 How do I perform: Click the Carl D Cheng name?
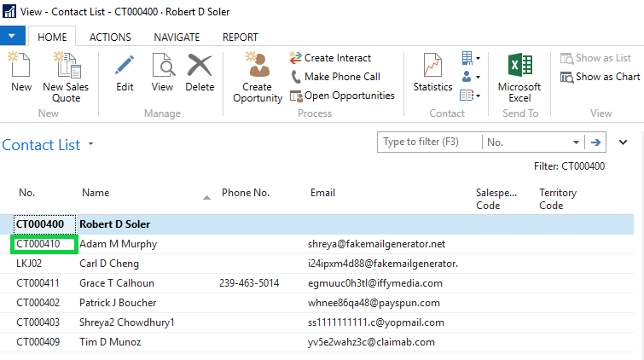click(109, 264)
